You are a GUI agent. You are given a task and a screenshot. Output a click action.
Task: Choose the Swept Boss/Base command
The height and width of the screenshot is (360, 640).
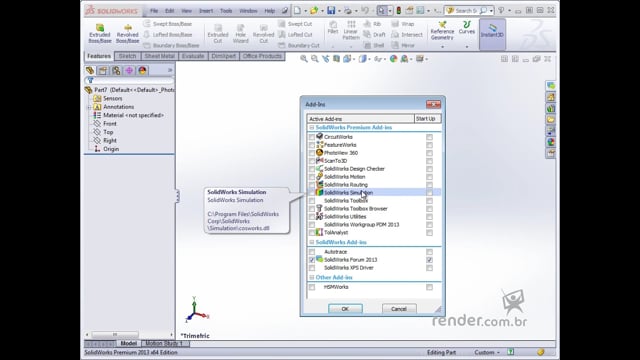pyautogui.click(x=167, y=24)
